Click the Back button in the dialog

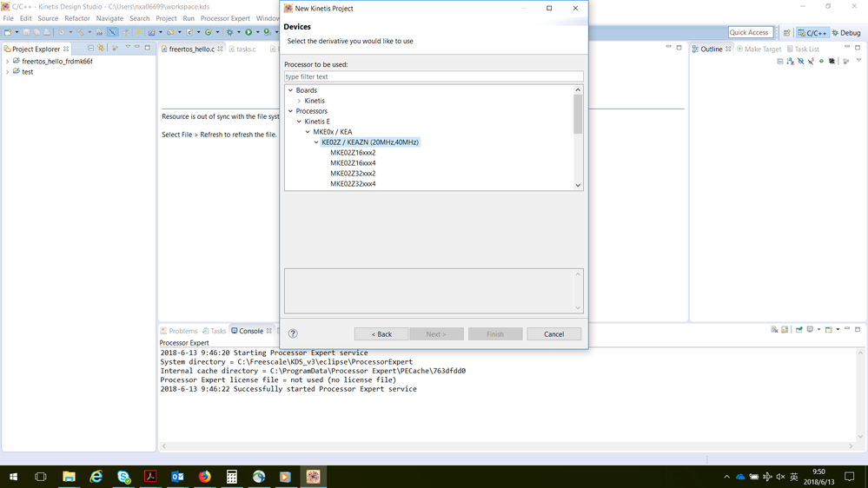pos(381,334)
